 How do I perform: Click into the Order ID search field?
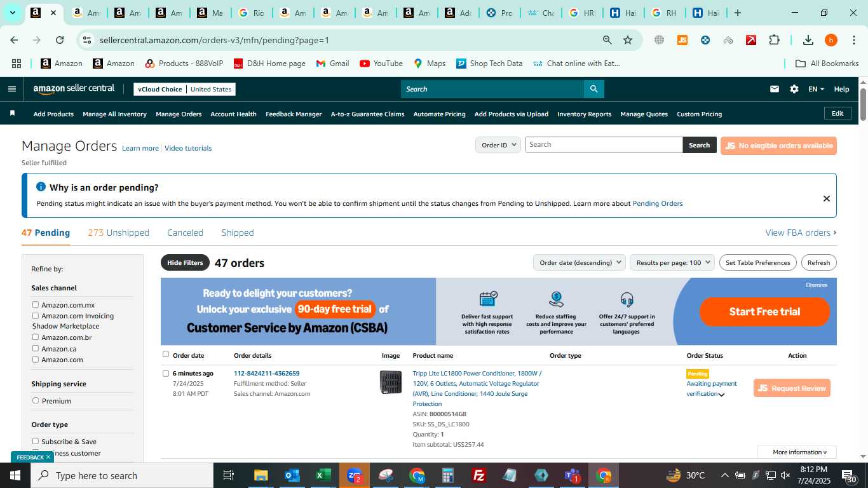604,145
